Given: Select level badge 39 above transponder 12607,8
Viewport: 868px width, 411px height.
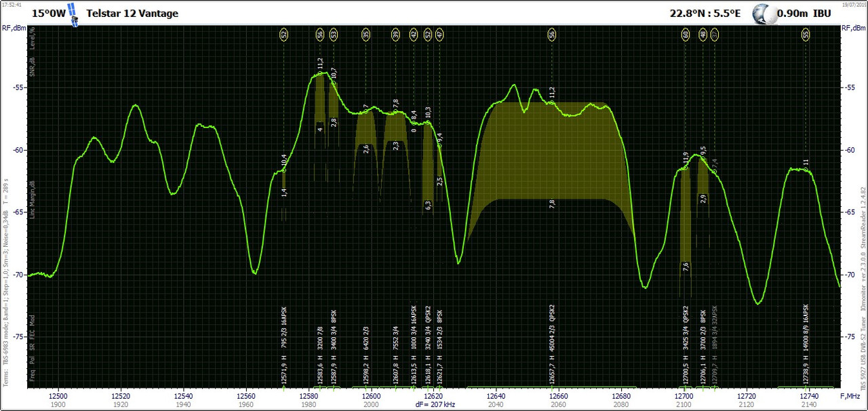Looking at the screenshot, I should 395,34.
